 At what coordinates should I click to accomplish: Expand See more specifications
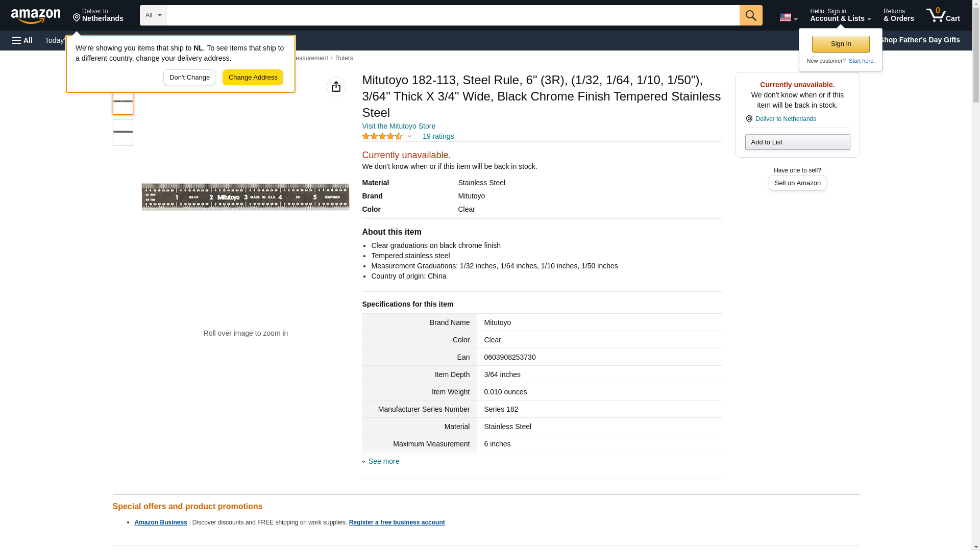click(x=383, y=461)
